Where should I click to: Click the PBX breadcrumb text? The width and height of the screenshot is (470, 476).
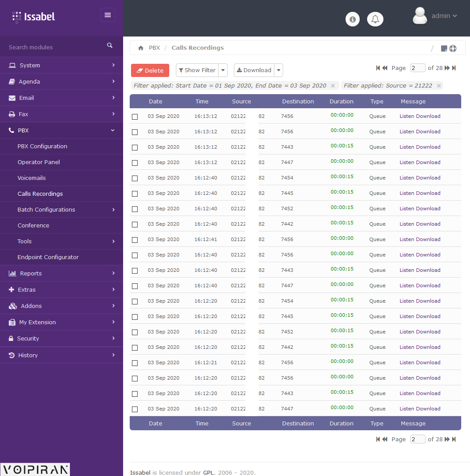[154, 48]
